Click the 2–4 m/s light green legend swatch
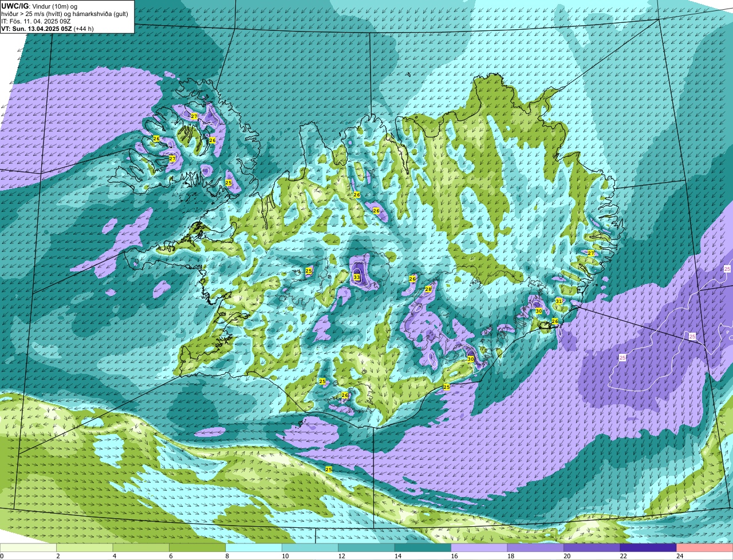The image size is (733, 560). point(85,547)
